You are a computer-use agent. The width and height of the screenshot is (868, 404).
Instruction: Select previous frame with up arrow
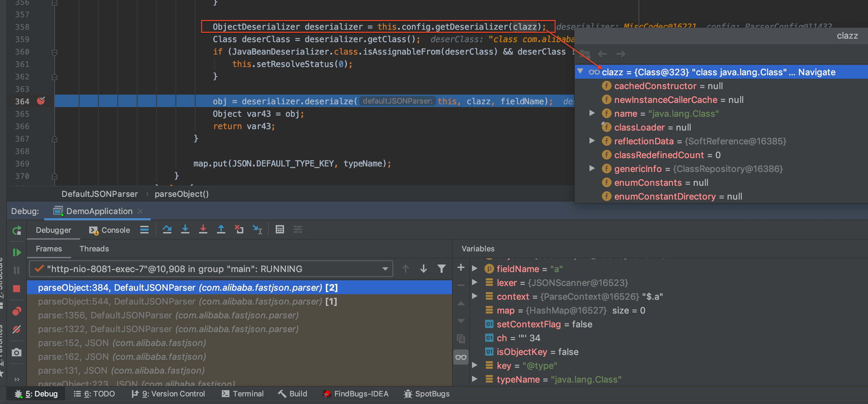[x=406, y=269]
